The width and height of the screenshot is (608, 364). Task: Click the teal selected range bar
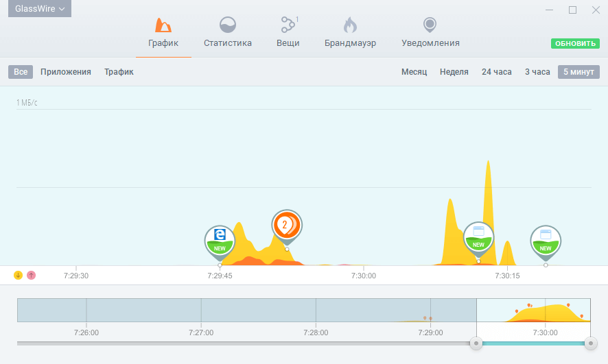tap(533, 343)
